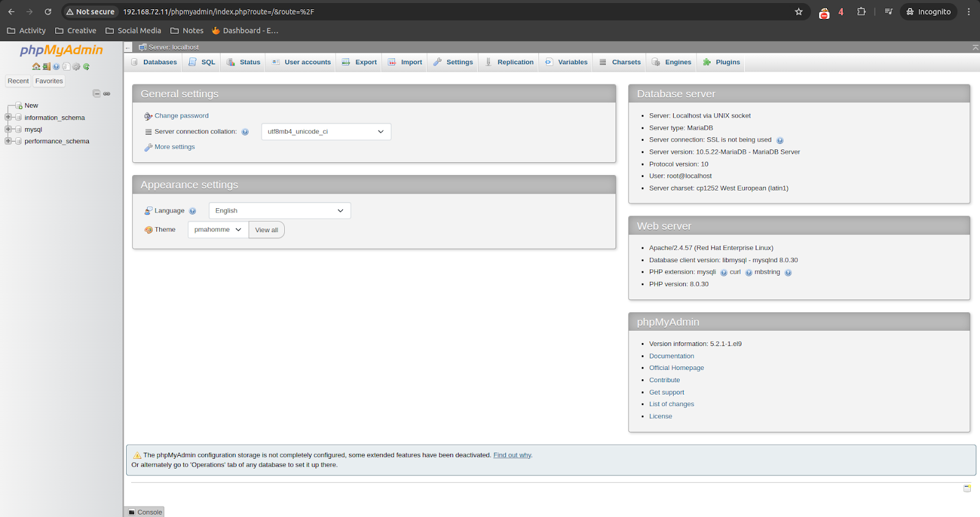Click the small page settings icon at bottom right

click(x=967, y=488)
